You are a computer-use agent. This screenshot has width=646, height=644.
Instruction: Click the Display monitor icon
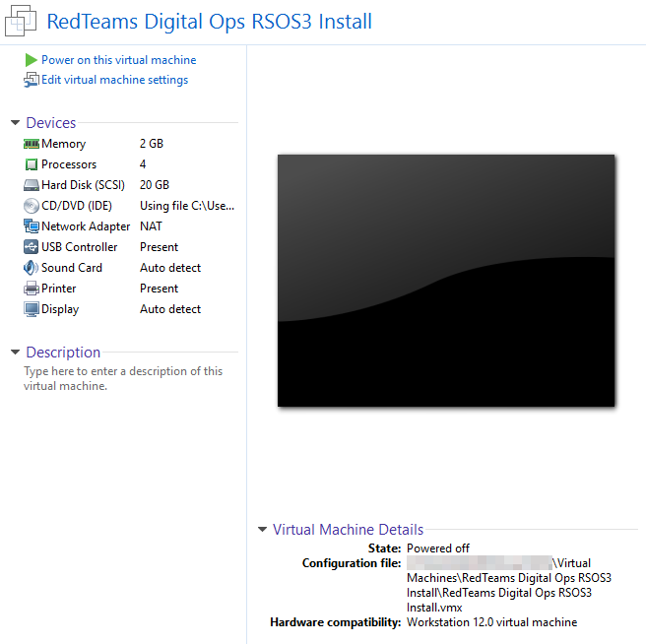pyautogui.click(x=32, y=309)
